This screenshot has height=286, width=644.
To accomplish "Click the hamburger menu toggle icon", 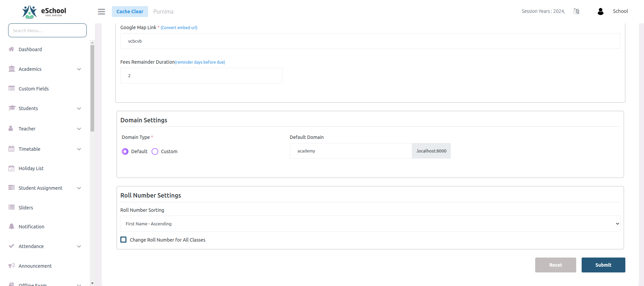I will 101,12.
